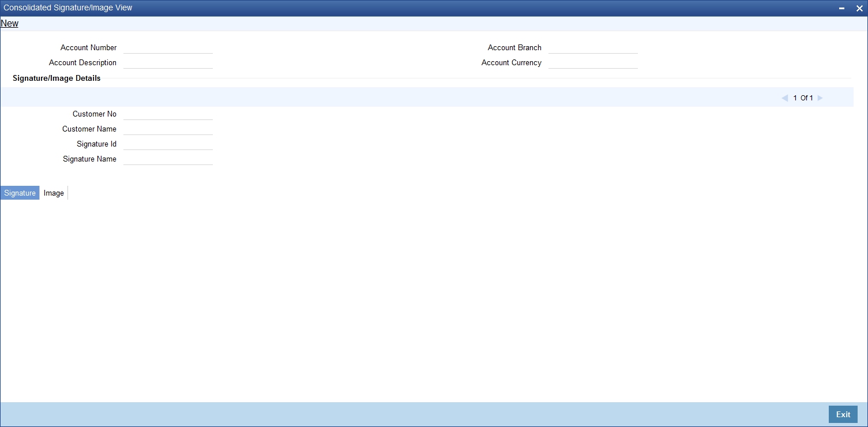Click the minimize icon on the title bar
868x427 pixels.
click(x=843, y=8)
